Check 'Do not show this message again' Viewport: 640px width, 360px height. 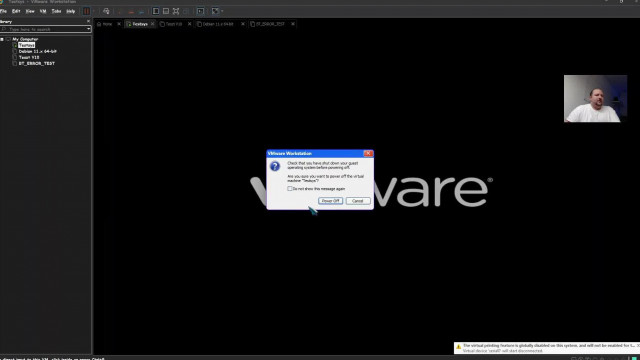coord(290,189)
